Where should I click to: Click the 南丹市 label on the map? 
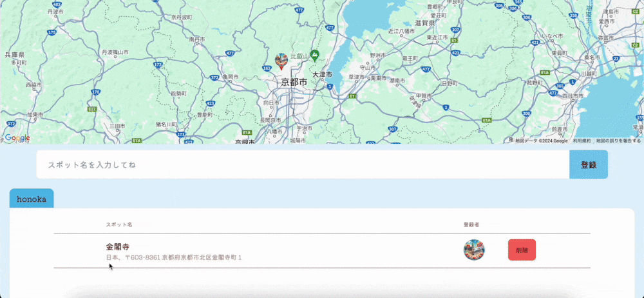click(x=197, y=39)
